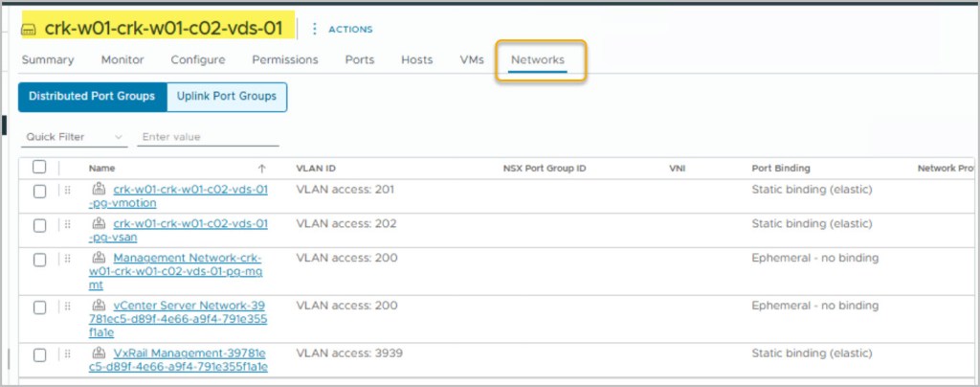980x387 pixels.
Task: Check the select-all checkbox in table header
Action: pos(39,168)
